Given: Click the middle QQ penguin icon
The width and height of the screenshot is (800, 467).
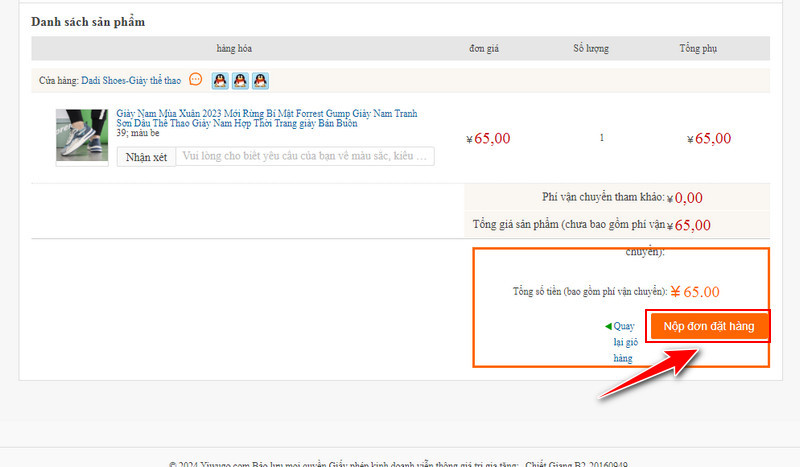Looking at the screenshot, I should pos(240,80).
